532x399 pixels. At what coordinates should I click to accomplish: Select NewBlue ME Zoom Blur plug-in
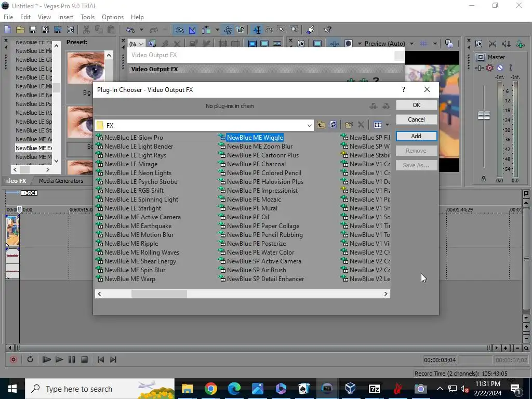pos(260,146)
